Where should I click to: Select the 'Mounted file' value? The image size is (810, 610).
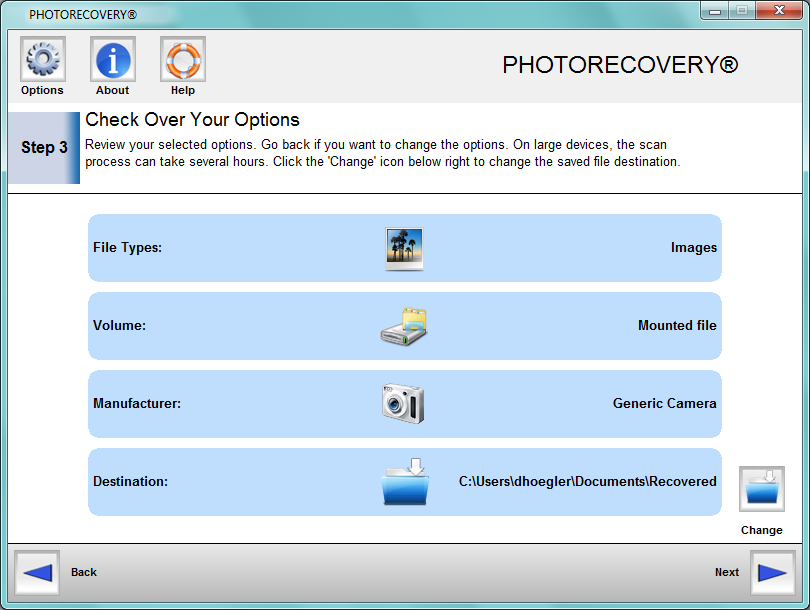pos(677,326)
